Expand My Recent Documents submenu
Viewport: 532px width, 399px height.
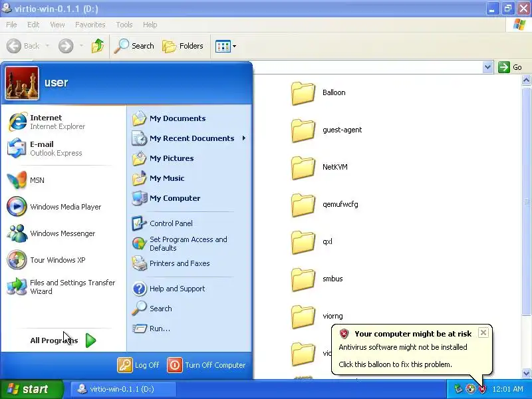[189, 138]
